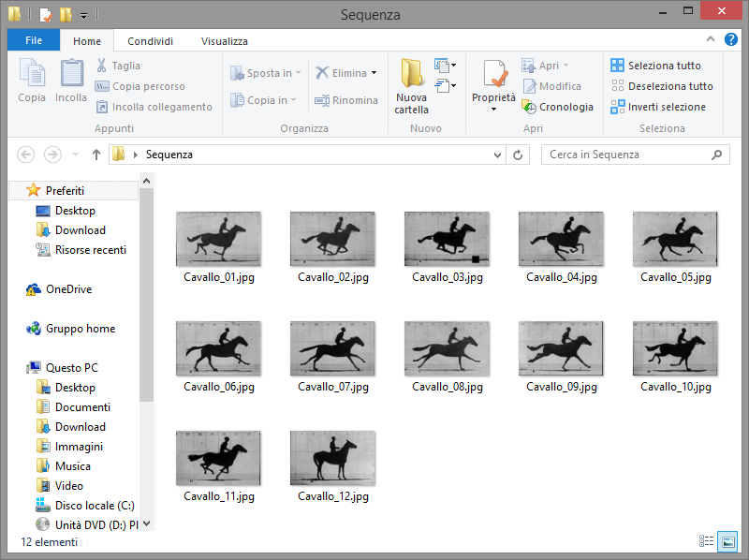Open the recent locations dropdown arrow
749x560 pixels.
click(x=75, y=155)
